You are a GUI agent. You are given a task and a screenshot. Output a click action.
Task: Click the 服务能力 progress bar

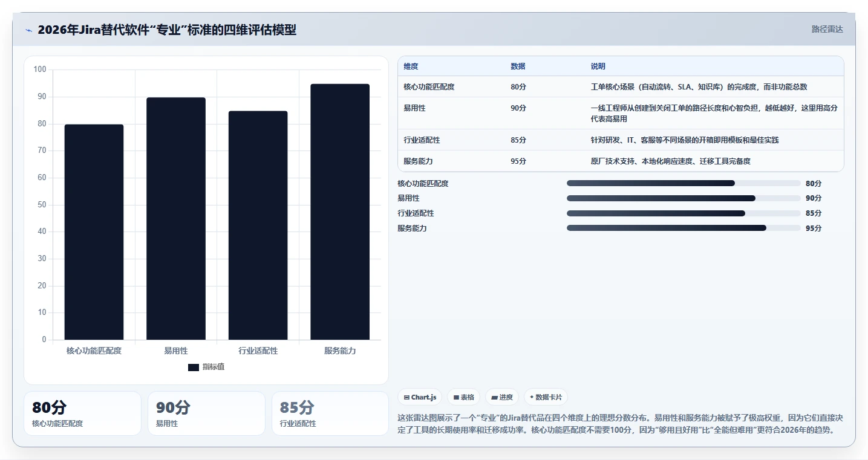(684, 228)
